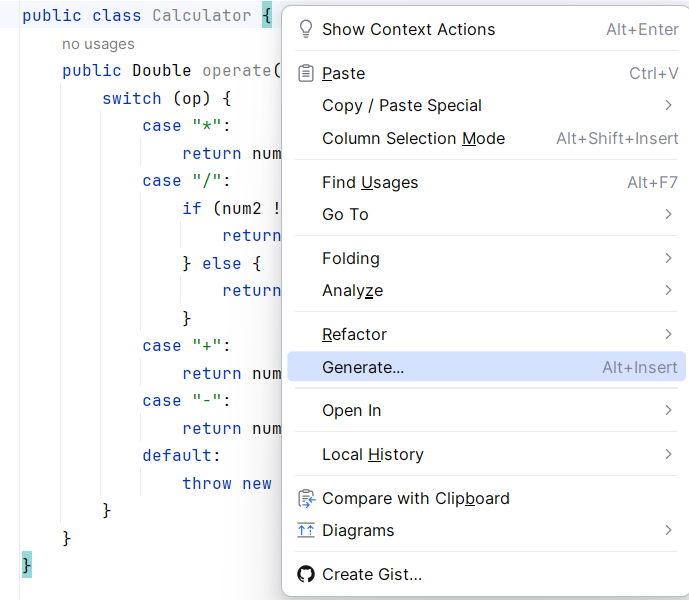Viewport: 689px width, 600px height.
Task: Click the GitHub logo beside Create Gist
Action: pyautogui.click(x=306, y=574)
